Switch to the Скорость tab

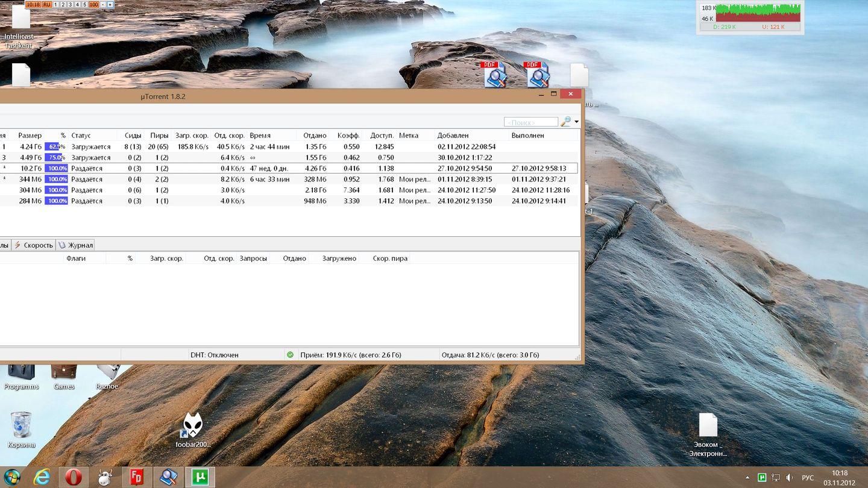pos(34,245)
